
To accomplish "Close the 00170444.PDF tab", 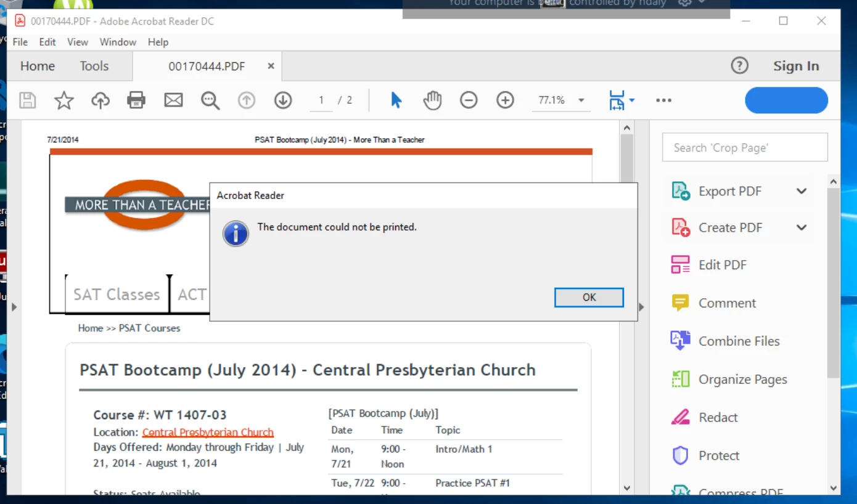I will click(x=271, y=66).
